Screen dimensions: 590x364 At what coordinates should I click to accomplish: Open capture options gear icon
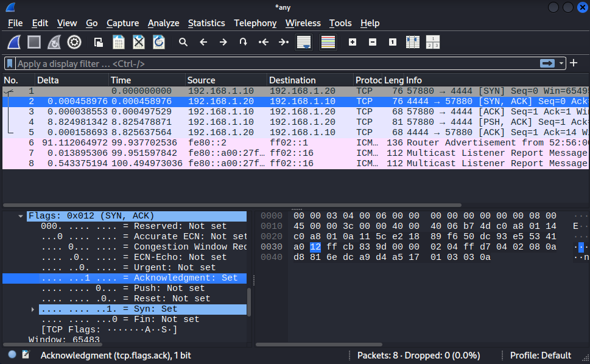[x=74, y=42]
